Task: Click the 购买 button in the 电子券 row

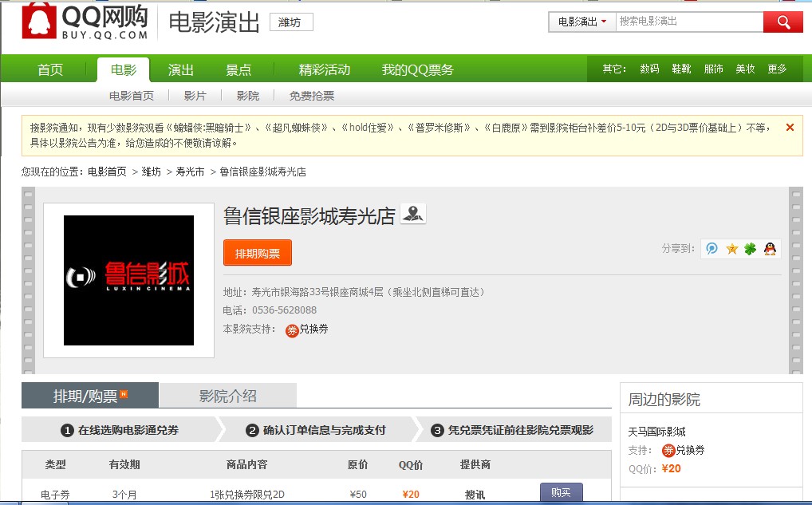Action: click(x=562, y=492)
